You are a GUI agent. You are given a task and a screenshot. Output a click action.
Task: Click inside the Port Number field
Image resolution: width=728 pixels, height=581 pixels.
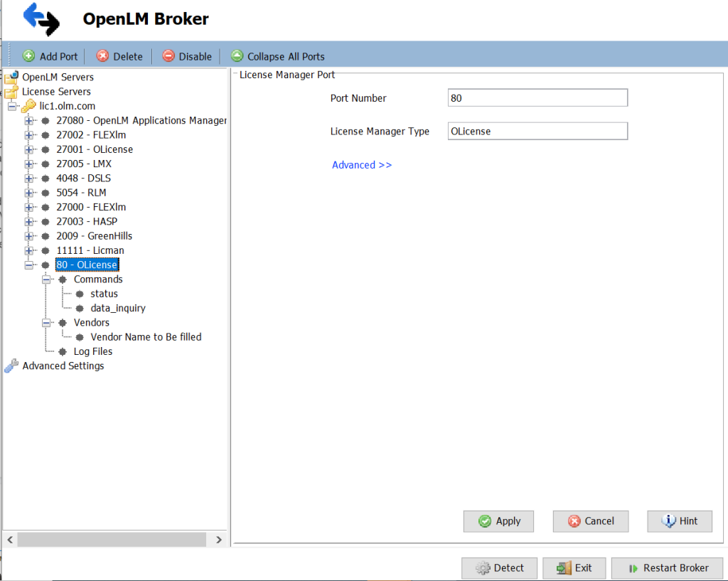[537, 97]
